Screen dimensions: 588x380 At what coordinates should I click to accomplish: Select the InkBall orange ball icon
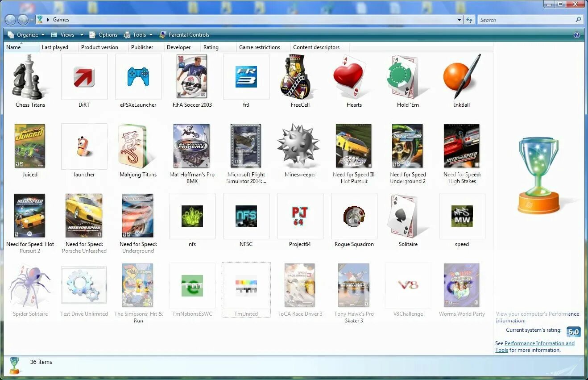point(462,76)
